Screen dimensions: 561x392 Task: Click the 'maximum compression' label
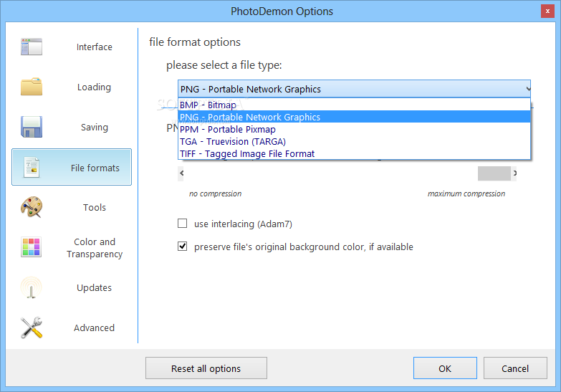click(x=466, y=193)
